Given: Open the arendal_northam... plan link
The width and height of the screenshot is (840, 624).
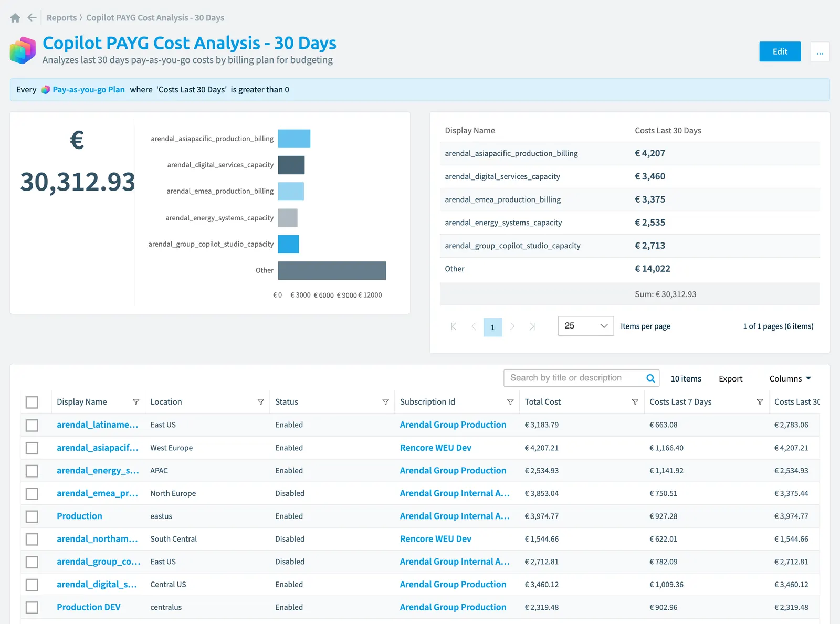Looking at the screenshot, I should pyautogui.click(x=97, y=538).
